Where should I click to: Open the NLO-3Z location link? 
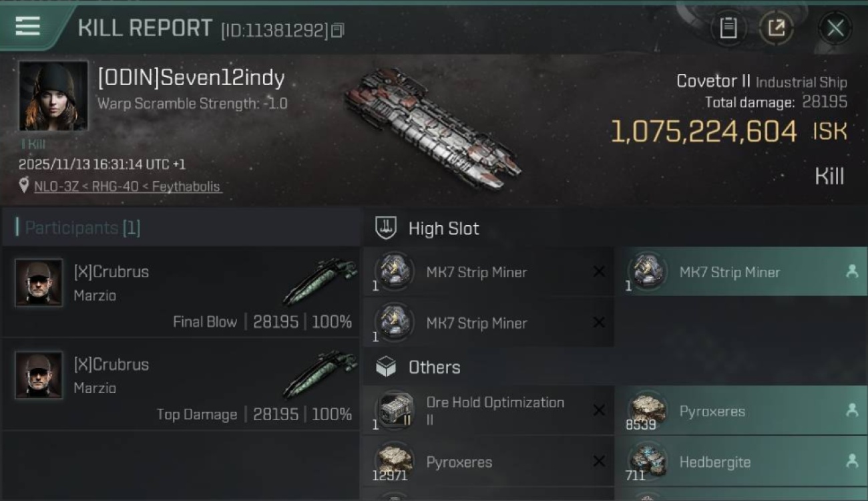click(128, 186)
